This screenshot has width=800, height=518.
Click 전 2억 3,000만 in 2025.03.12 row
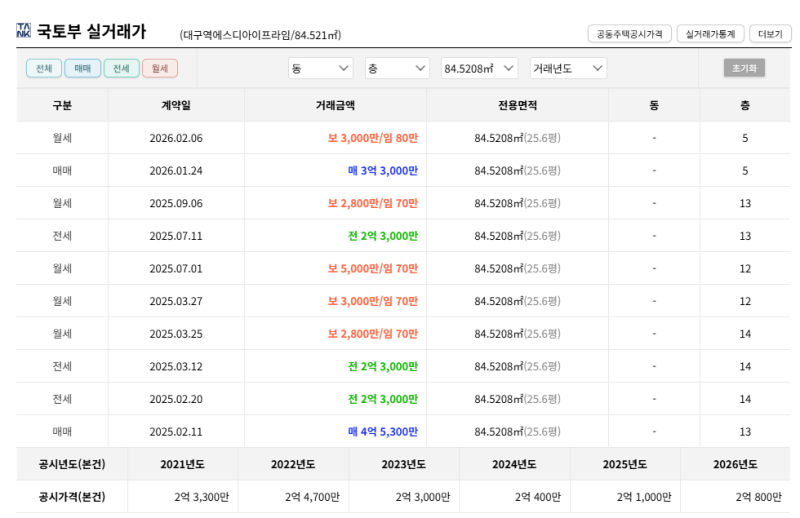click(x=383, y=367)
